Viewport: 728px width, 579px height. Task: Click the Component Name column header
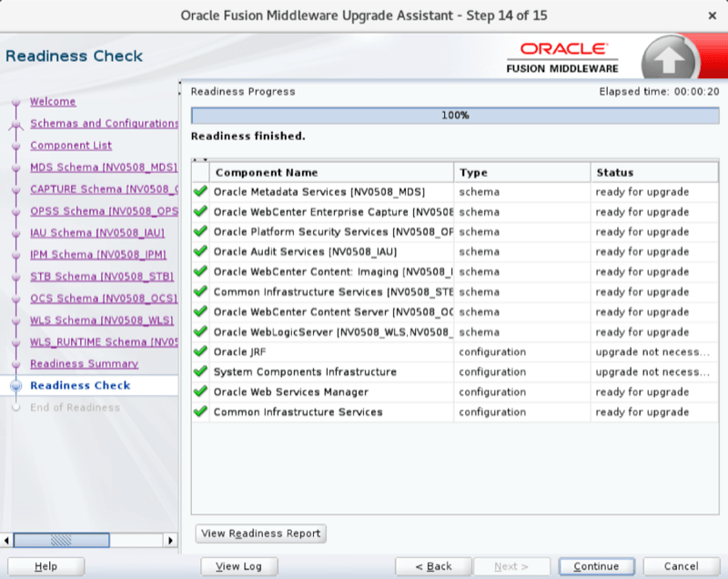pyautogui.click(x=331, y=172)
